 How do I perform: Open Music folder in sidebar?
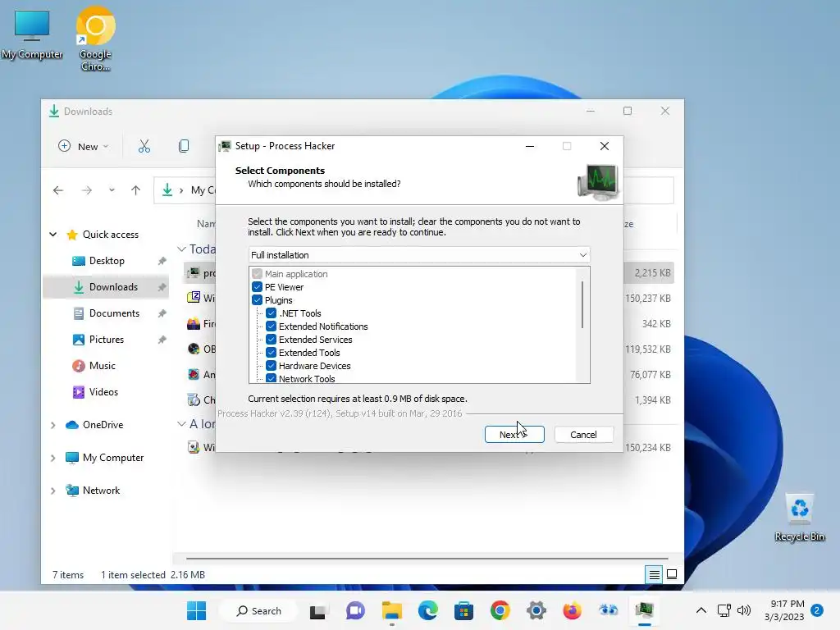click(102, 366)
